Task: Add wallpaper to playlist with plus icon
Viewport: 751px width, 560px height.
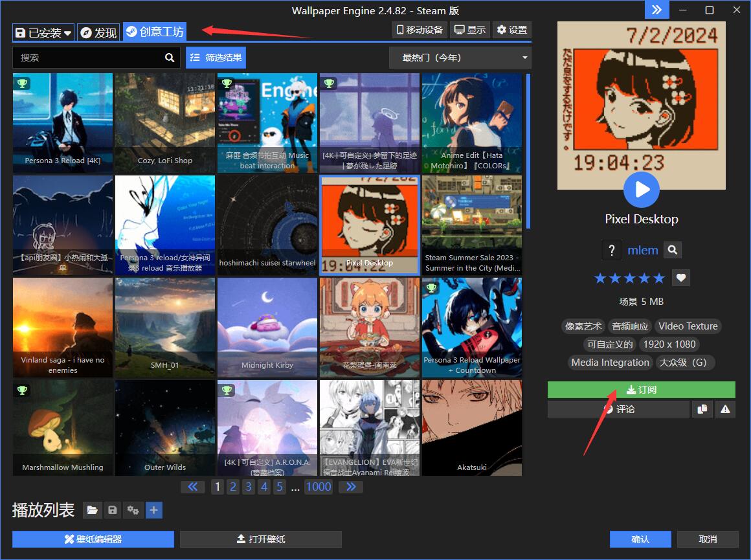Action: tap(153, 510)
